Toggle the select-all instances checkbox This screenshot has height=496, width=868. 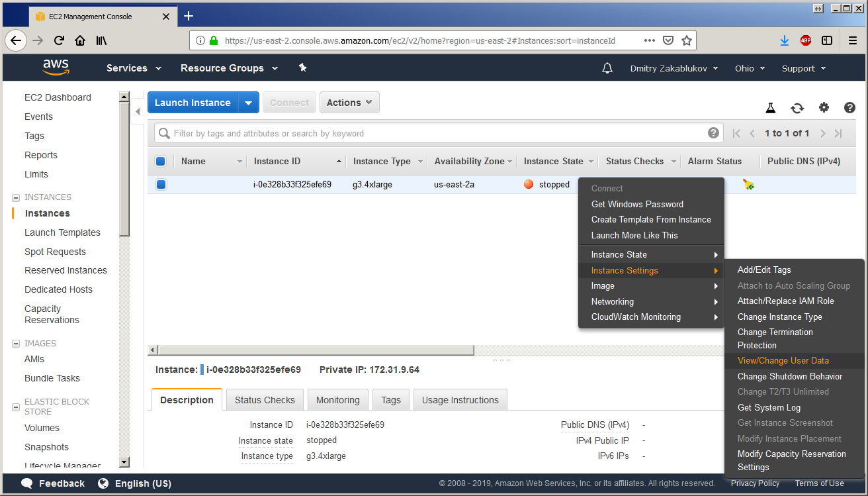tap(161, 161)
